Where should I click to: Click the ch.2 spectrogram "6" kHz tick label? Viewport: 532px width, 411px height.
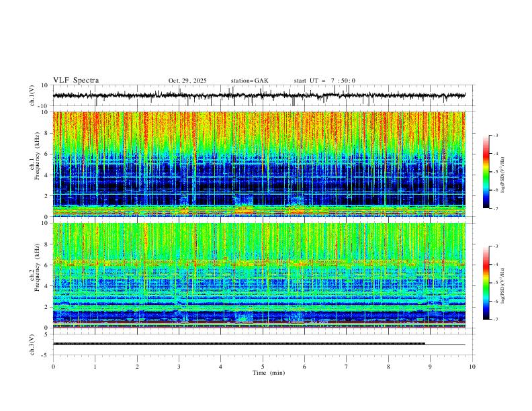pyautogui.click(x=47, y=265)
